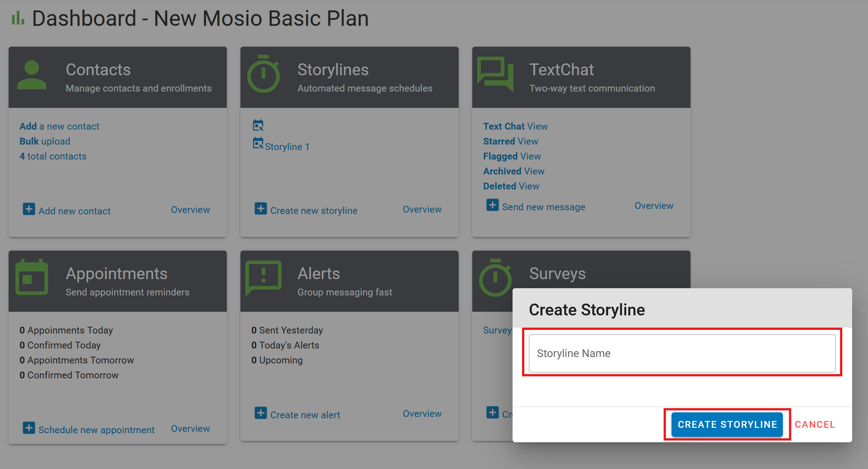Open the Alerts Overview link
This screenshot has width=868, height=469.
coord(422,414)
